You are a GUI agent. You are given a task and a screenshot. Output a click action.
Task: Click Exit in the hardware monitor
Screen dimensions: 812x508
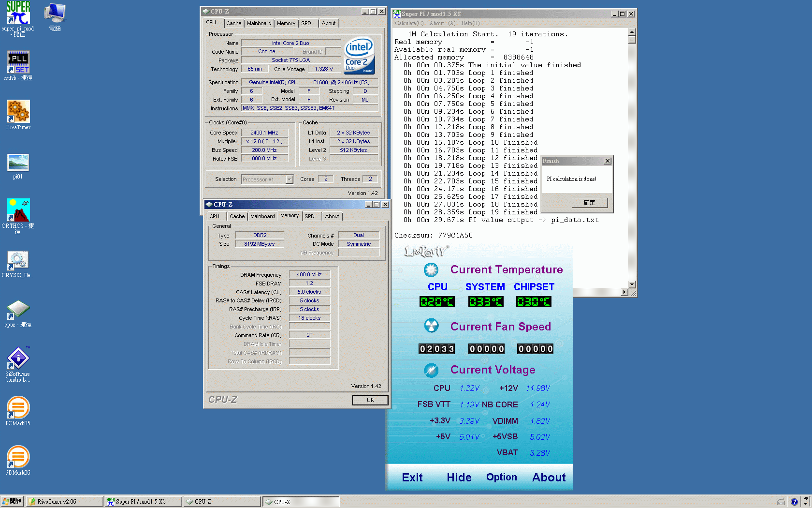click(x=412, y=478)
